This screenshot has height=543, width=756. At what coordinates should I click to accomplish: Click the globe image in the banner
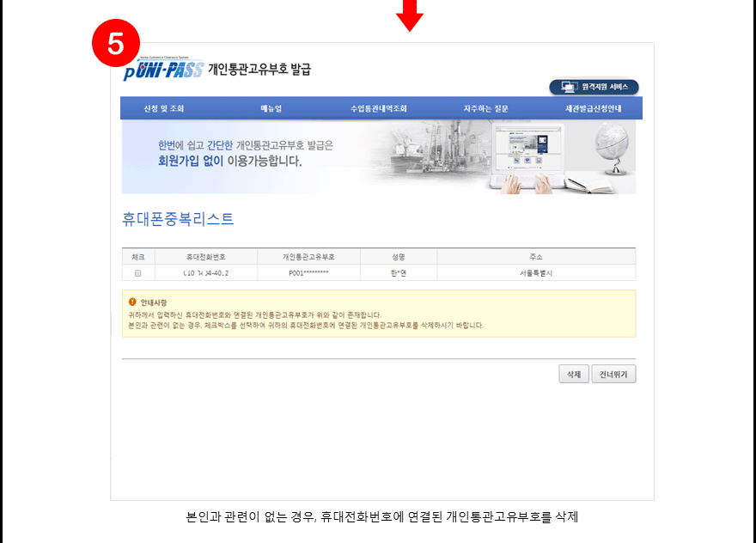[611, 146]
